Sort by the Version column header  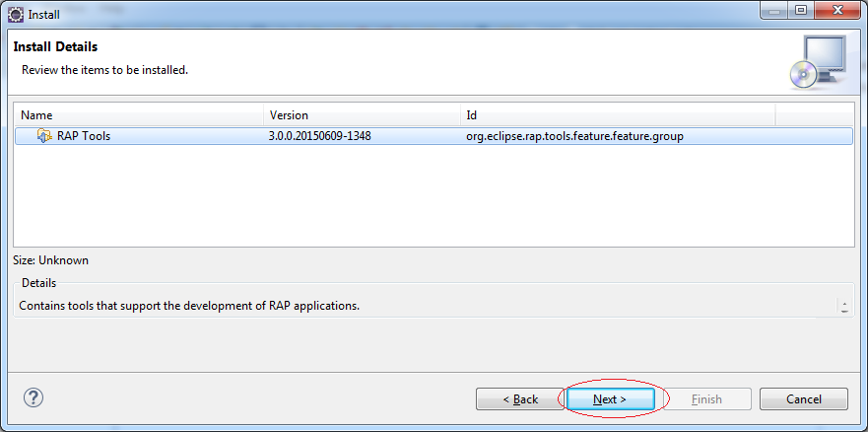pos(362,115)
